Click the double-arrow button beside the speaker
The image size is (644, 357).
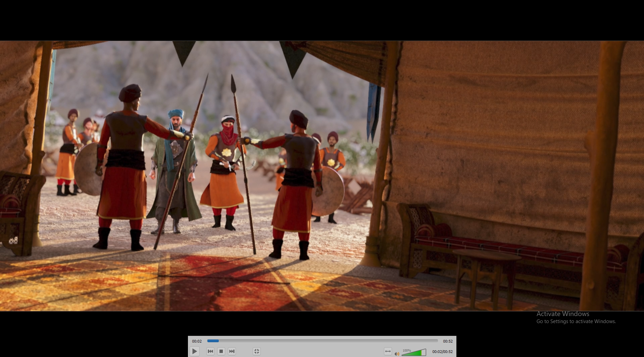388,351
